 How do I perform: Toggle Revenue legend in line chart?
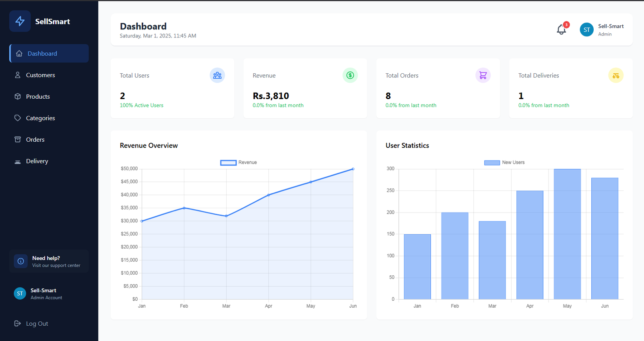(238, 163)
